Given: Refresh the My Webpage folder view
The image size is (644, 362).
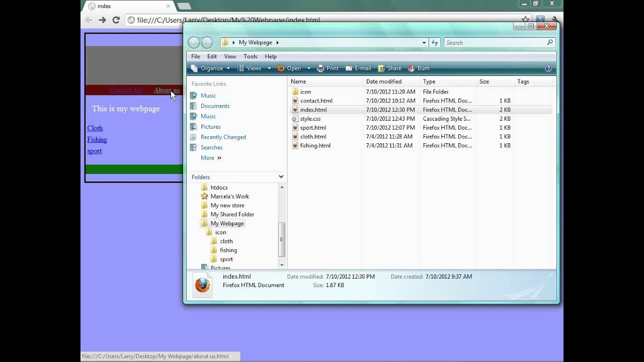Looking at the screenshot, I should tap(435, 43).
